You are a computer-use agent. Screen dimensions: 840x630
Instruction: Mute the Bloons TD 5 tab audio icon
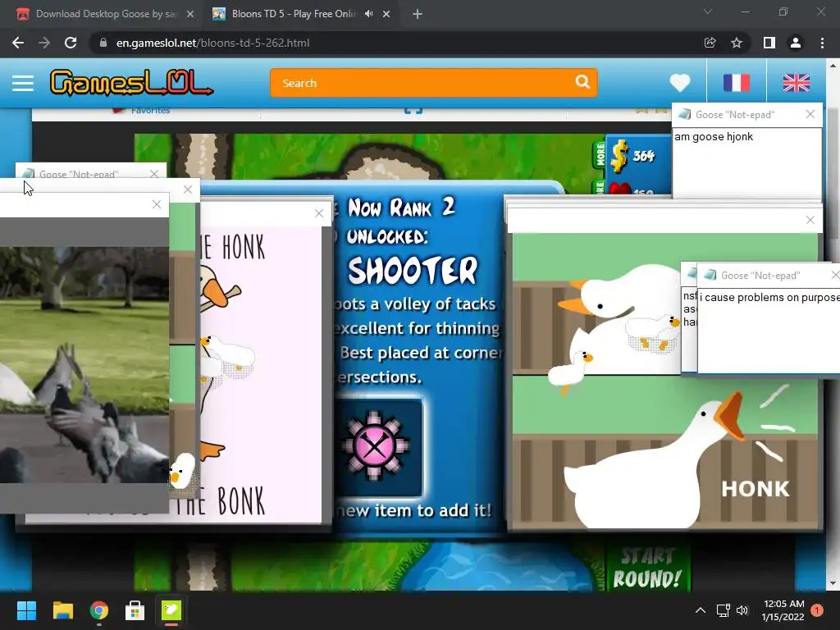click(x=368, y=14)
